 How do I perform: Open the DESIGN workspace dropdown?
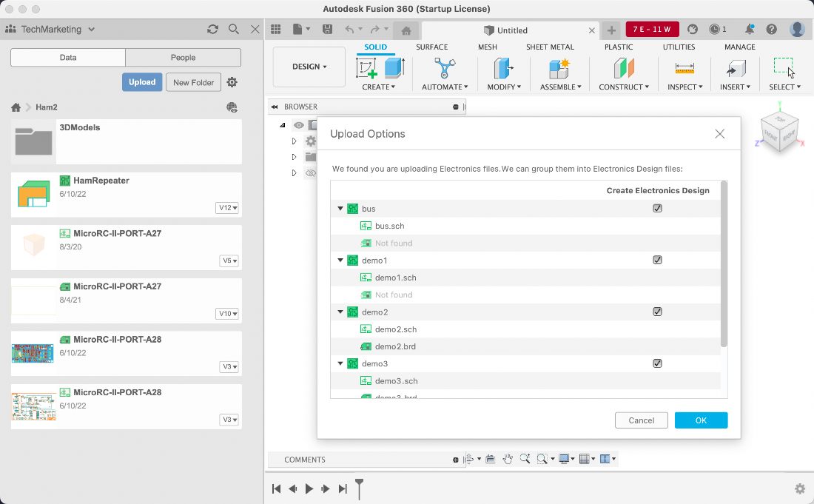[309, 67]
